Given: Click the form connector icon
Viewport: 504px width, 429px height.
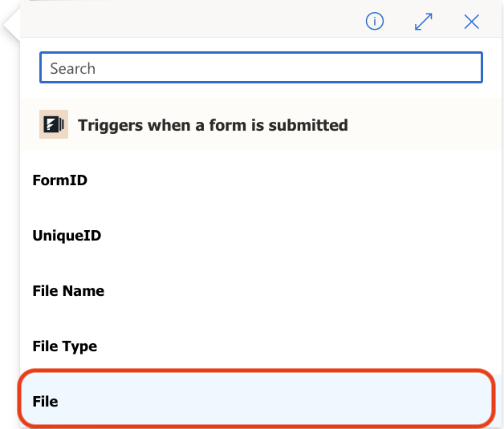Looking at the screenshot, I should [x=54, y=125].
